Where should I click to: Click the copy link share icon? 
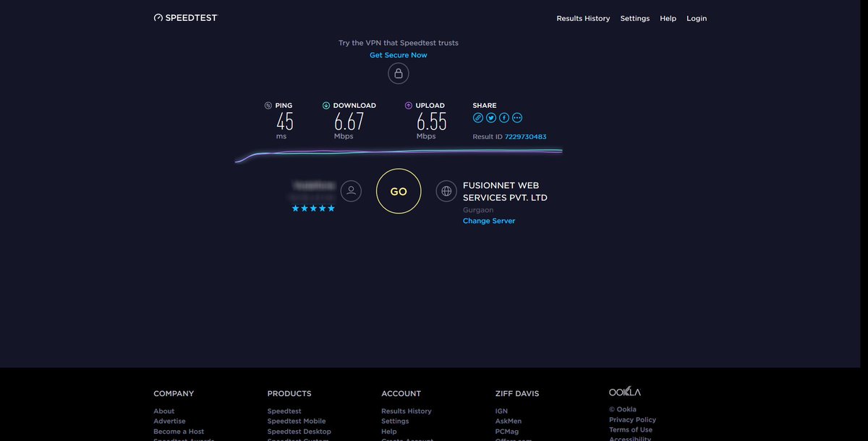click(477, 117)
